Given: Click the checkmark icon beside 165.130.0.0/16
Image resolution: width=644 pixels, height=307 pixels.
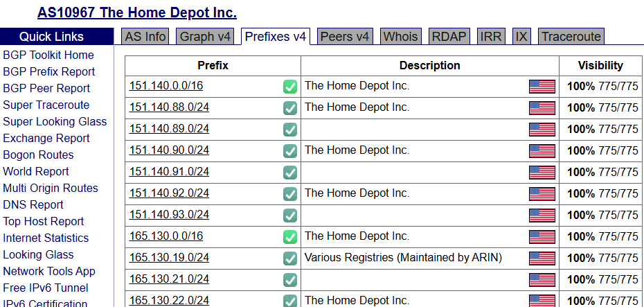Looking at the screenshot, I should pos(290,237).
